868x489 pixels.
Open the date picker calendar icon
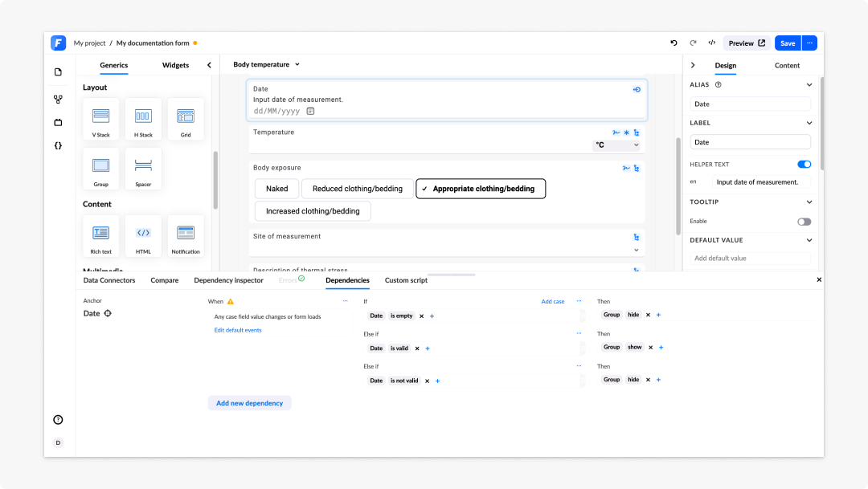click(310, 111)
